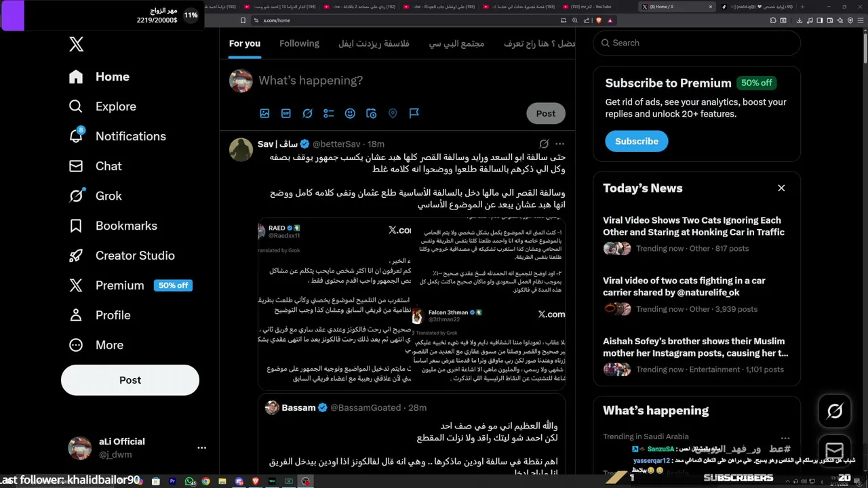Click Grok explain icon on betterSav post
Image resolution: width=868 pixels, height=488 pixels.
(543, 144)
